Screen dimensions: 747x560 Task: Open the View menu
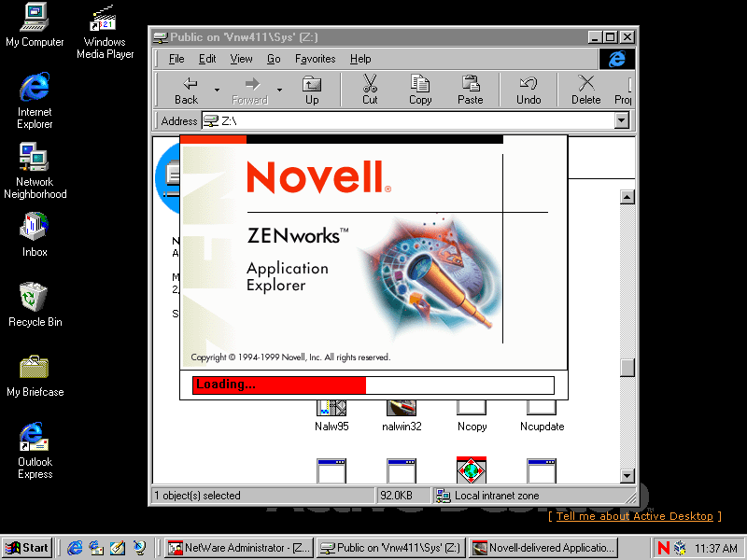click(241, 59)
